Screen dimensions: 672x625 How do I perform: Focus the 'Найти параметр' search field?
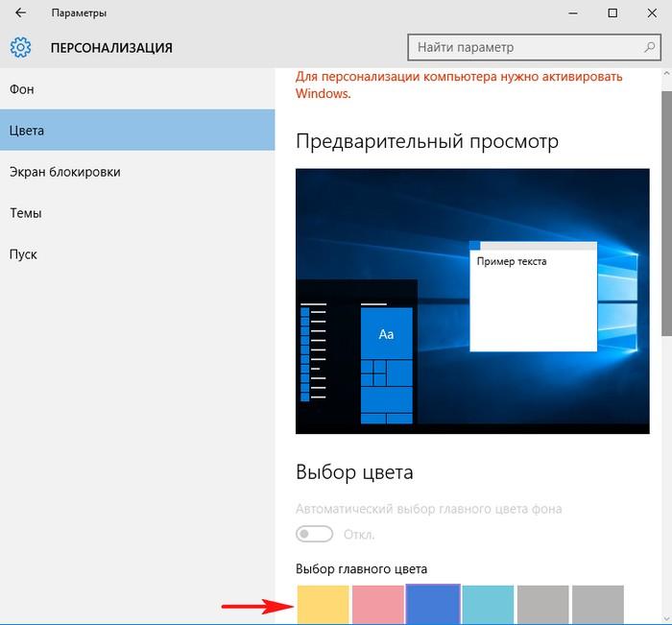(x=534, y=47)
